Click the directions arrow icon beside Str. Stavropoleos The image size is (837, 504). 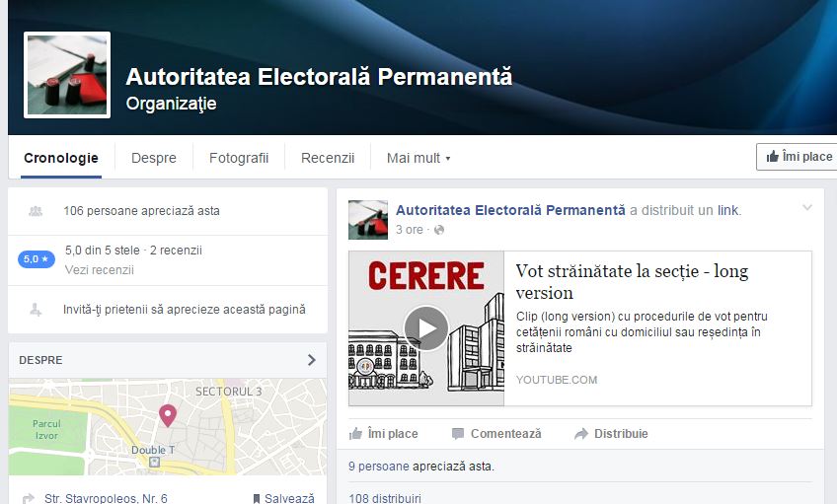tap(29, 499)
